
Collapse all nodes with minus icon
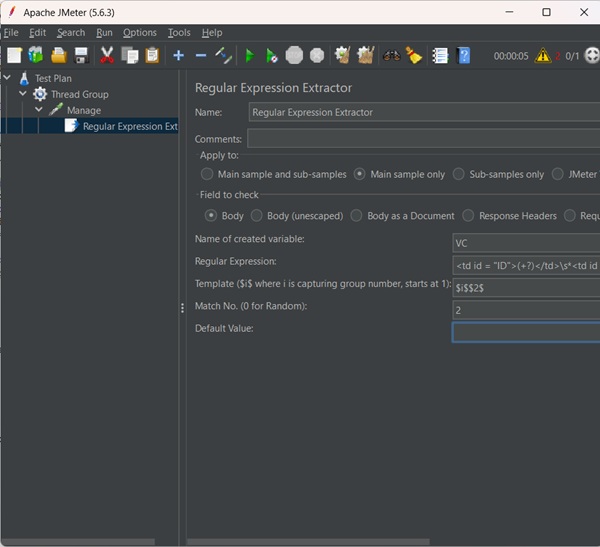[201, 56]
